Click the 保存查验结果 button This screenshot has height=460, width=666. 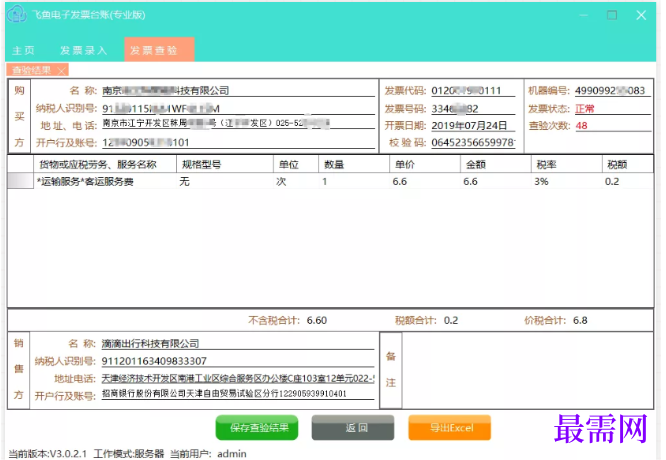(x=257, y=428)
